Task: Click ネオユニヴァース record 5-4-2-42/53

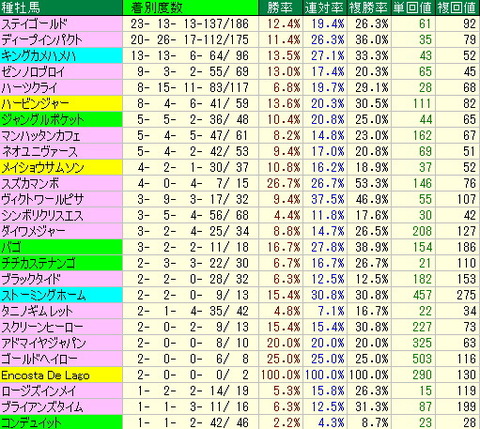Action: [x=193, y=152]
